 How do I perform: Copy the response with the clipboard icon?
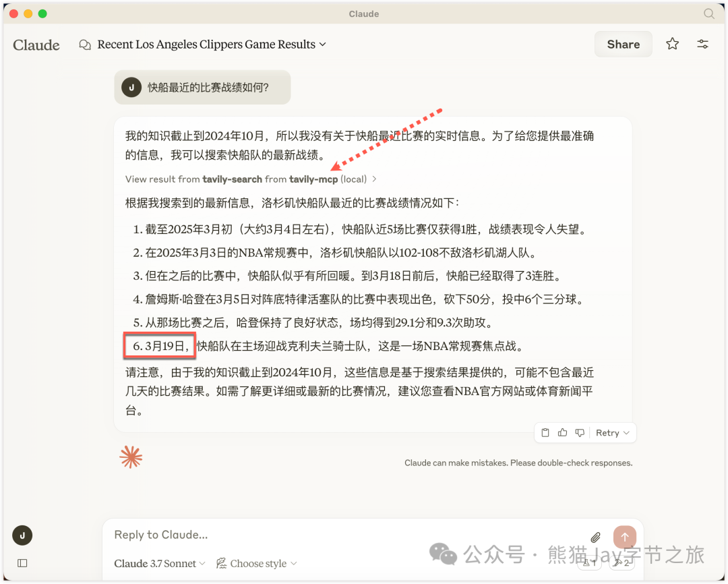coord(545,432)
